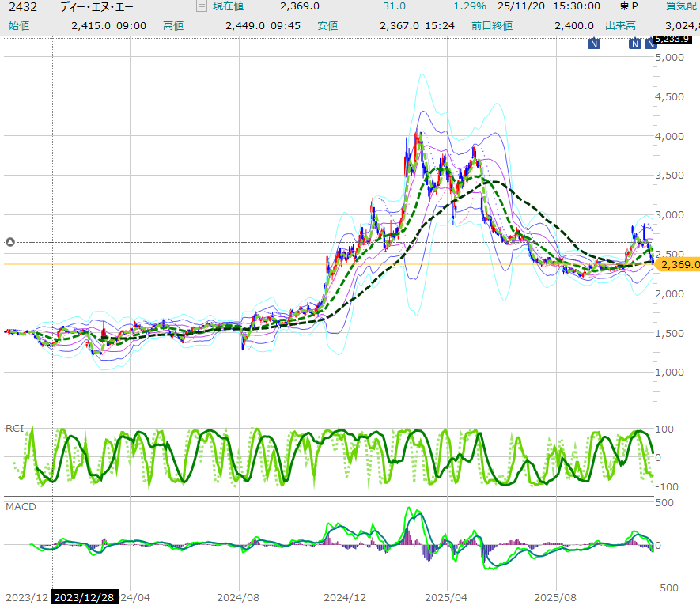Click the RCI indicator panel label
Viewport: 700px width, 609px height.
[x=14, y=429]
